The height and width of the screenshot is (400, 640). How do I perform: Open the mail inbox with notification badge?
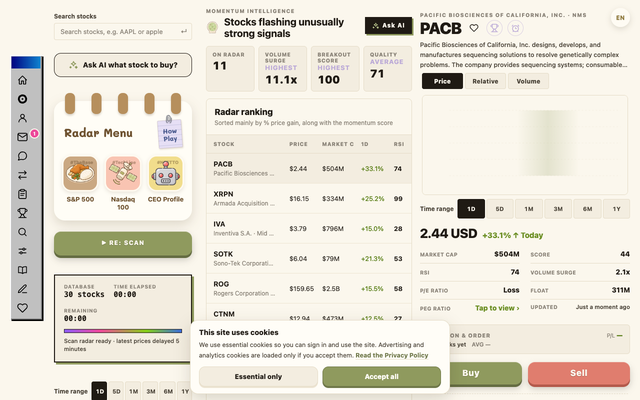(22, 137)
